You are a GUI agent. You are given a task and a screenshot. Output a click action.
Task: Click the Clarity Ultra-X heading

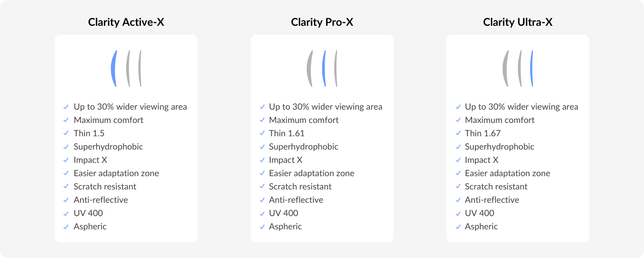coord(518,22)
